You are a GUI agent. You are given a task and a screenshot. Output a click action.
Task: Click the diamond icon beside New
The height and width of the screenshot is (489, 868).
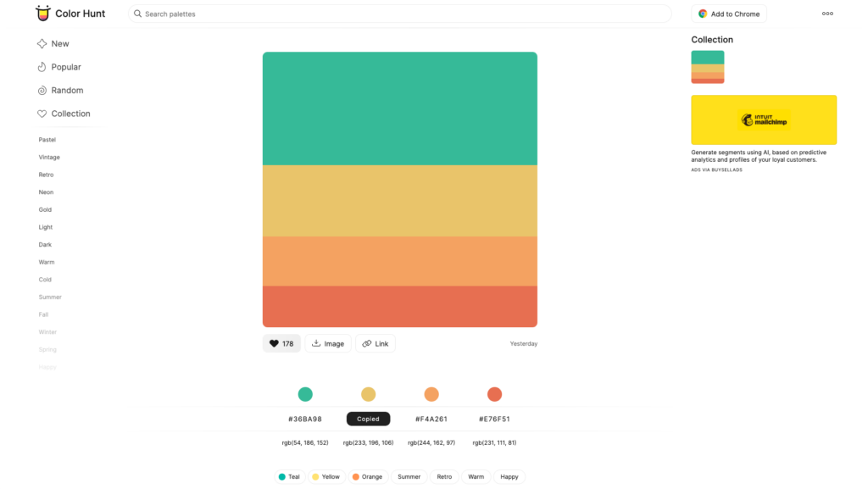tap(42, 44)
